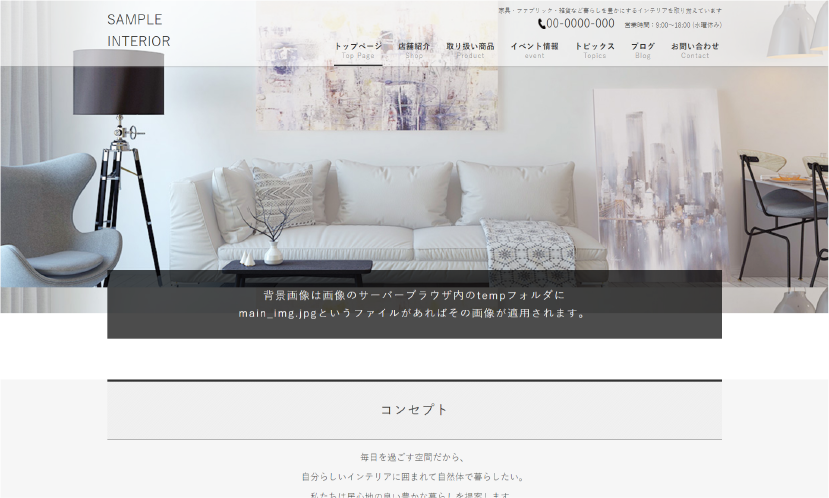
Task: Click the 営業時間 business hours text
Action: tap(672, 25)
